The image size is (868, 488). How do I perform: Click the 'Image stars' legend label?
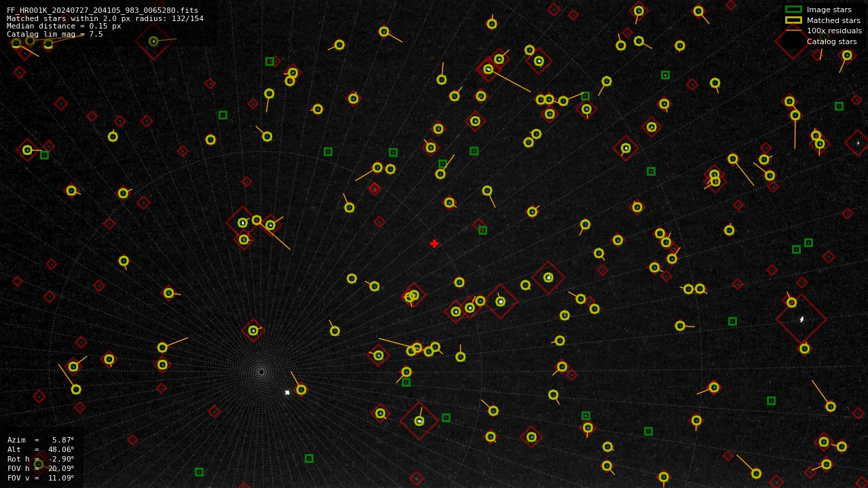[829, 10]
